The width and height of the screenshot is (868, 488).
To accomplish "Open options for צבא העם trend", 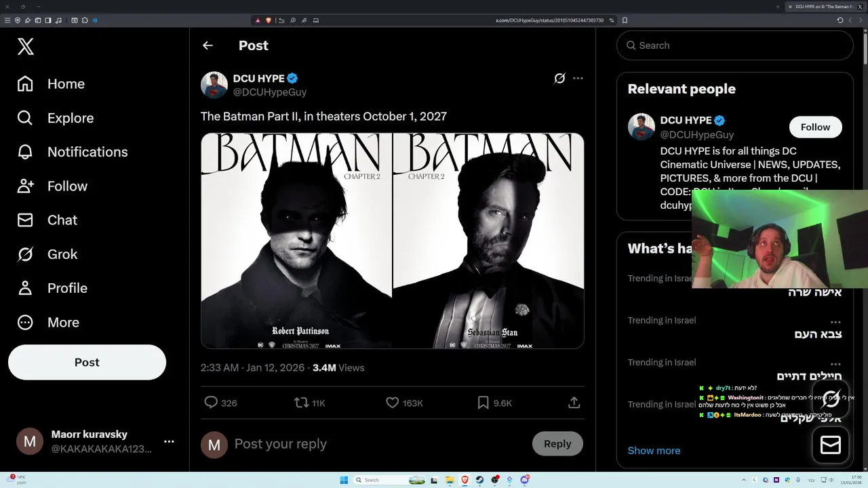I will [835, 321].
